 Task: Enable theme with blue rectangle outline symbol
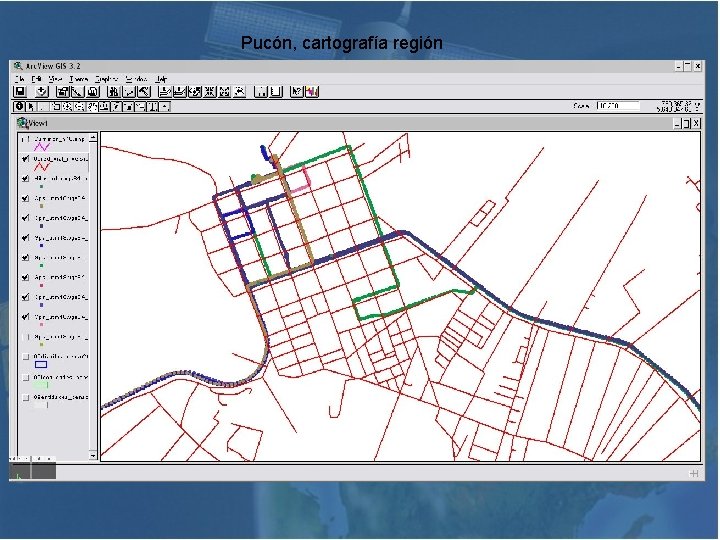click(26, 356)
